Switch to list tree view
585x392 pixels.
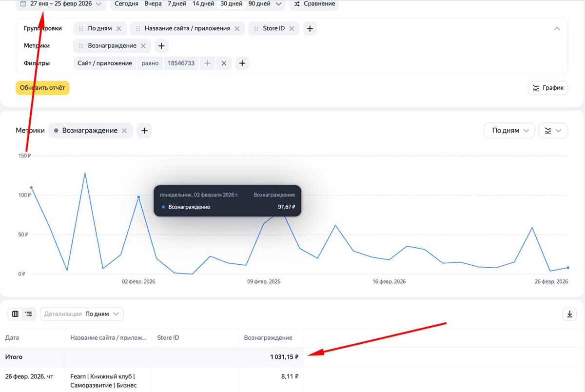[x=29, y=314]
